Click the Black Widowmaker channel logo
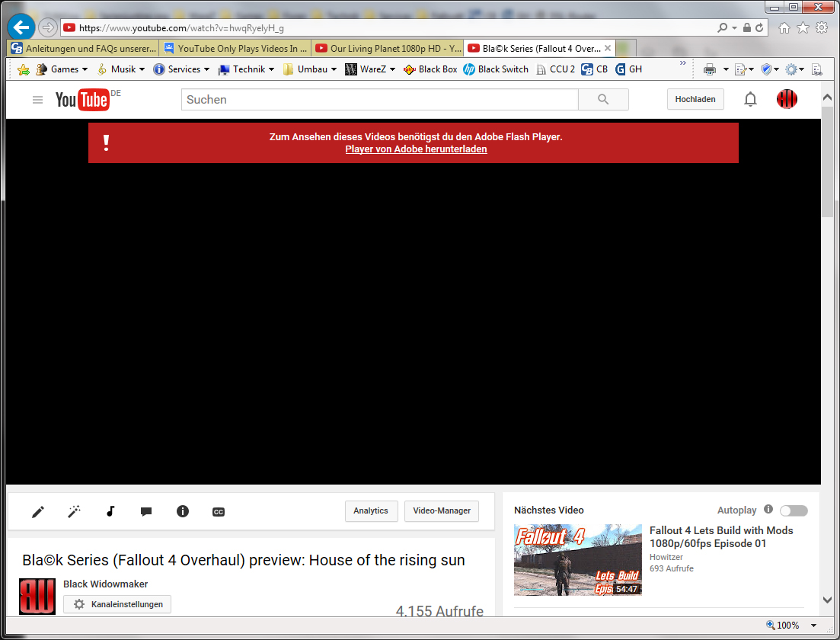 point(37,596)
